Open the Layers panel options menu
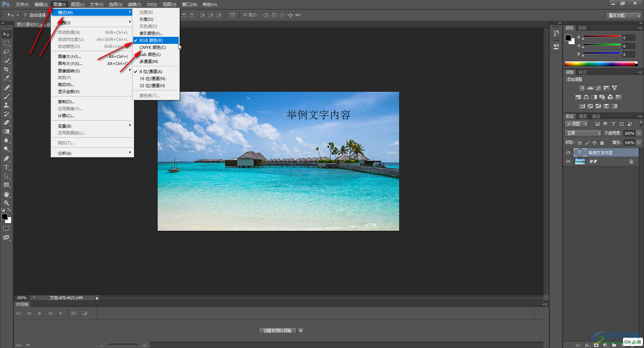The image size is (644, 348). pyautogui.click(x=640, y=117)
